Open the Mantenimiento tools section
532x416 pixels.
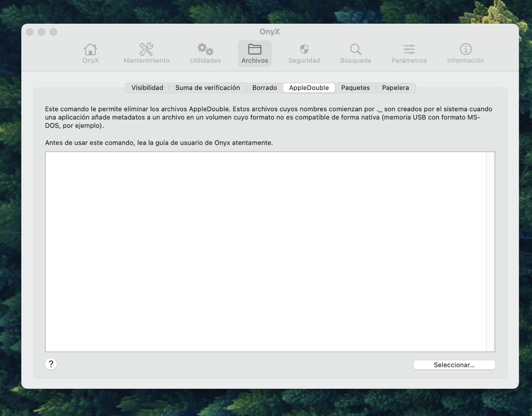click(146, 54)
